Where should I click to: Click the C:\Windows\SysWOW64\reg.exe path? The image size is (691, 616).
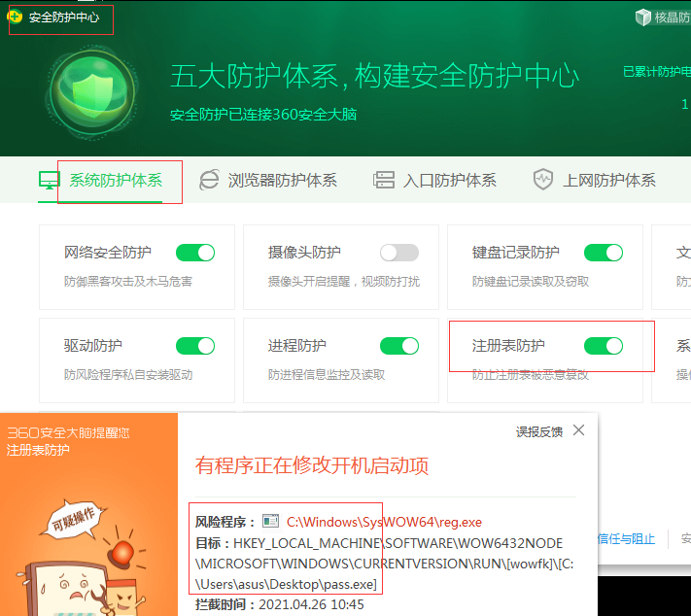pos(384,522)
